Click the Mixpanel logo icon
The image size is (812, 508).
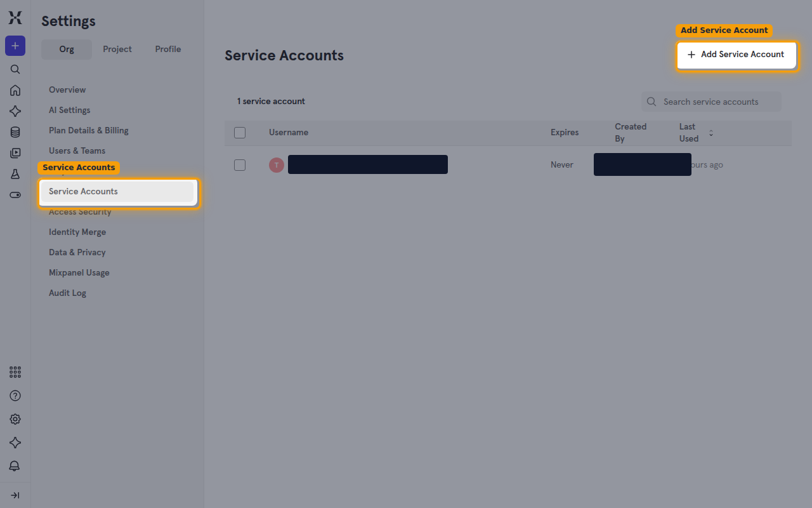pyautogui.click(x=15, y=18)
